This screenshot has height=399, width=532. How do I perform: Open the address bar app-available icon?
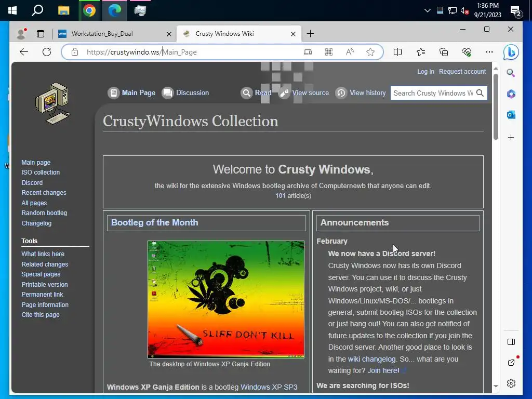click(308, 52)
